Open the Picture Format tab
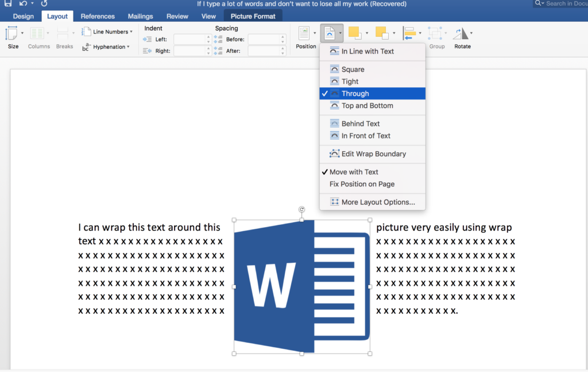The width and height of the screenshot is (588, 372). point(253,16)
